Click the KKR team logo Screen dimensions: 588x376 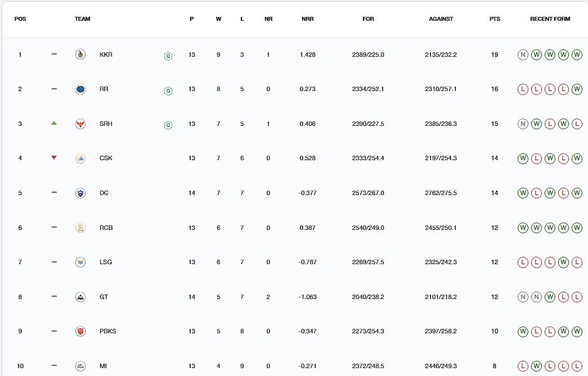[x=80, y=55]
